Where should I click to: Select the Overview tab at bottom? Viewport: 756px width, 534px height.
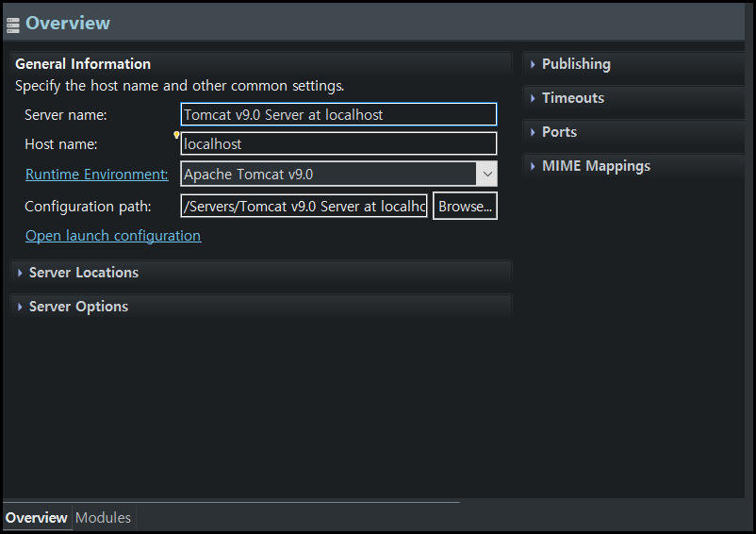pos(37,518)
